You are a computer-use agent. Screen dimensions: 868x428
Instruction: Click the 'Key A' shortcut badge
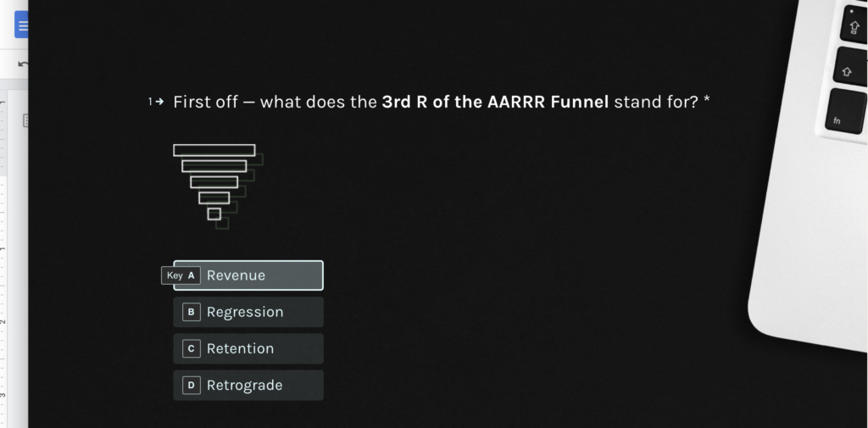click(181, 275)
